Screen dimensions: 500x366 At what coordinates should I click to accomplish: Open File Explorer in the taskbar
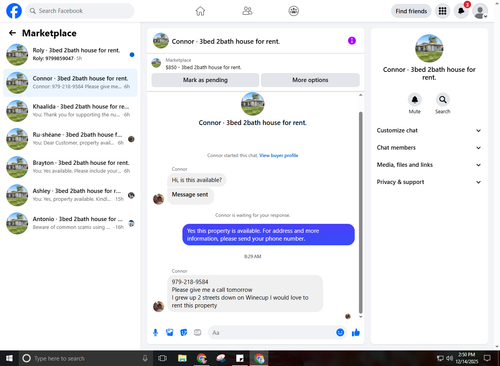click(182, 358)
